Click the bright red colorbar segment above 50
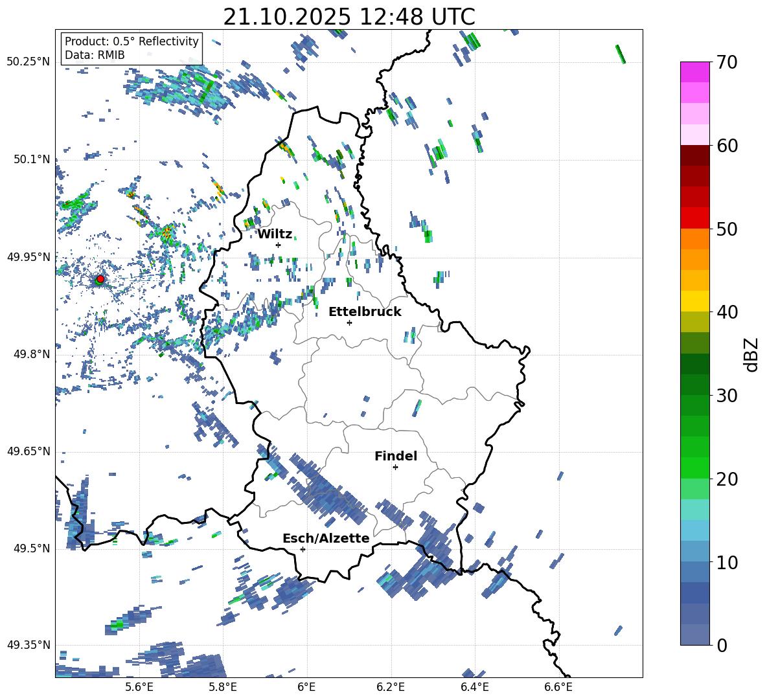Viewport: 767px width, 700px height. tap(694, 218)
